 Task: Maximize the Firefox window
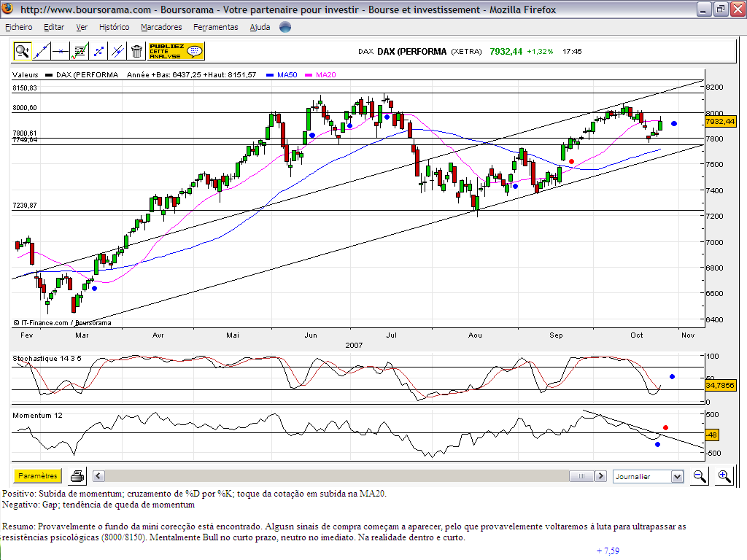coord(720,9)
